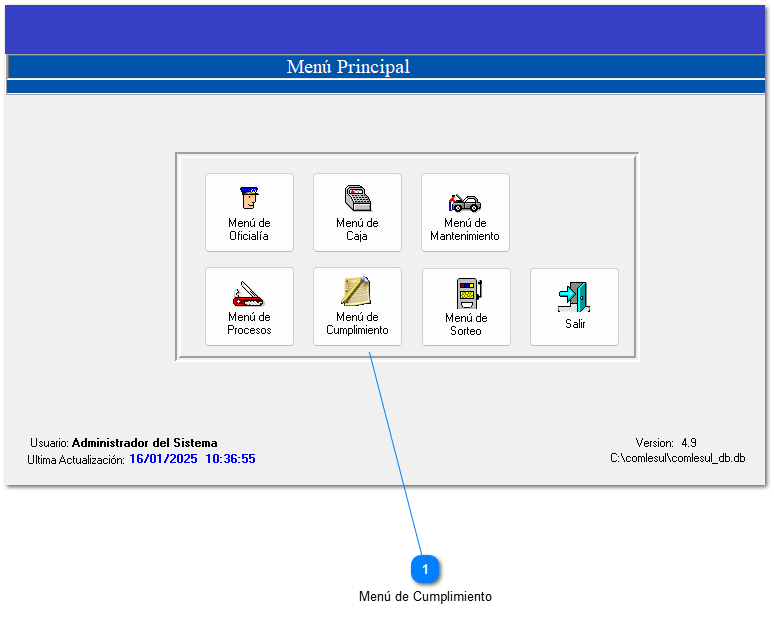Viewport: 774px width, 620px height.
Task: Launch Menú de Procesos via its label
Action: [249, 324]
